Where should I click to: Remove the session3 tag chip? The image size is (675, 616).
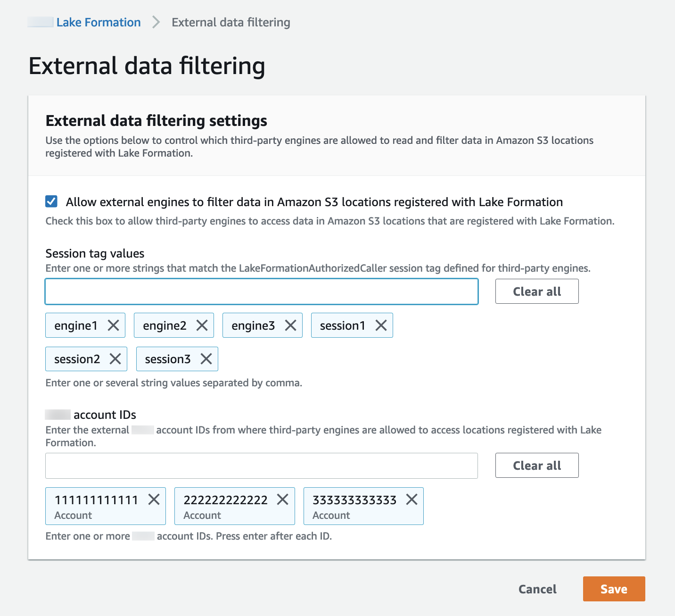[x=206, y=359]
